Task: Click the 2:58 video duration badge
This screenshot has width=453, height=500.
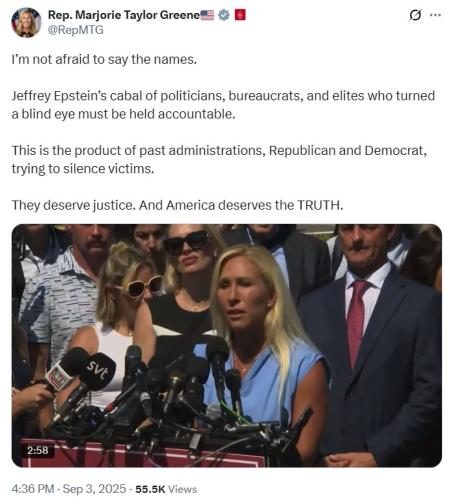Action: point(38,450)
